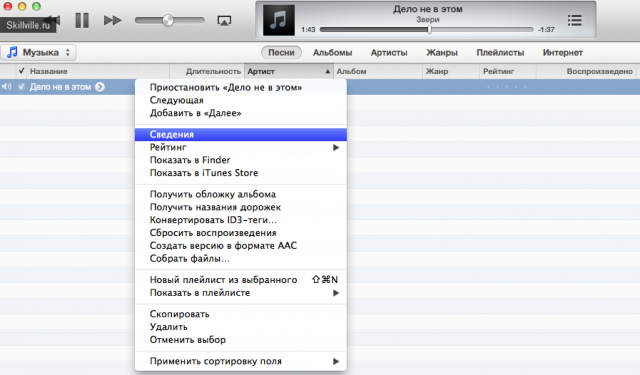The height and width of the screenshot is (375, 640).
Task: Choose Добавить в «Далее» menu item
Action: (241, 113)
